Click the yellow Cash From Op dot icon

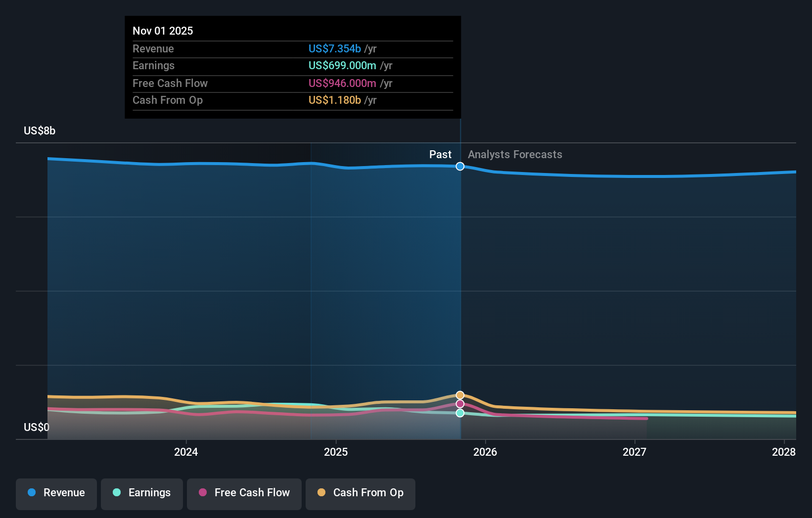click(x=322, y=493)
